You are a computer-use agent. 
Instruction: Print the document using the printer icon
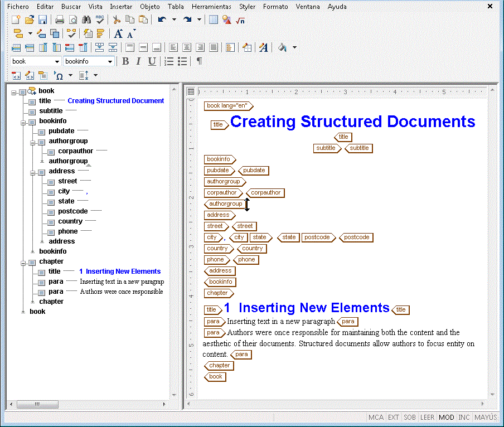60,20
